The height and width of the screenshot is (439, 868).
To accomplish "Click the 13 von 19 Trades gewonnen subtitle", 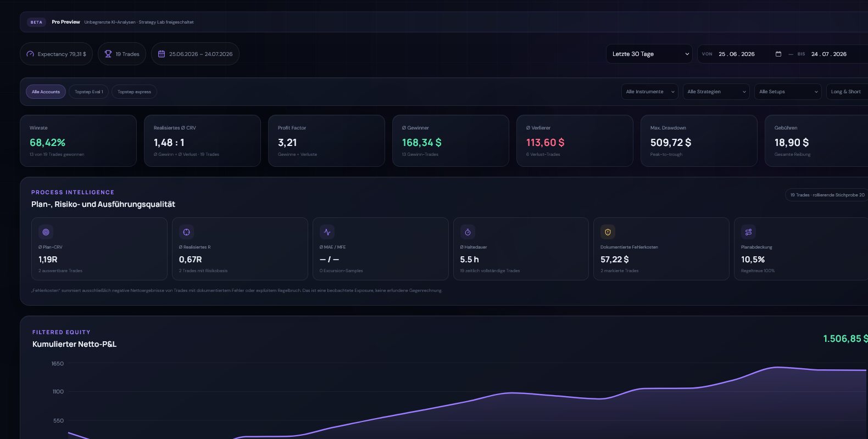I will [57, 155].
